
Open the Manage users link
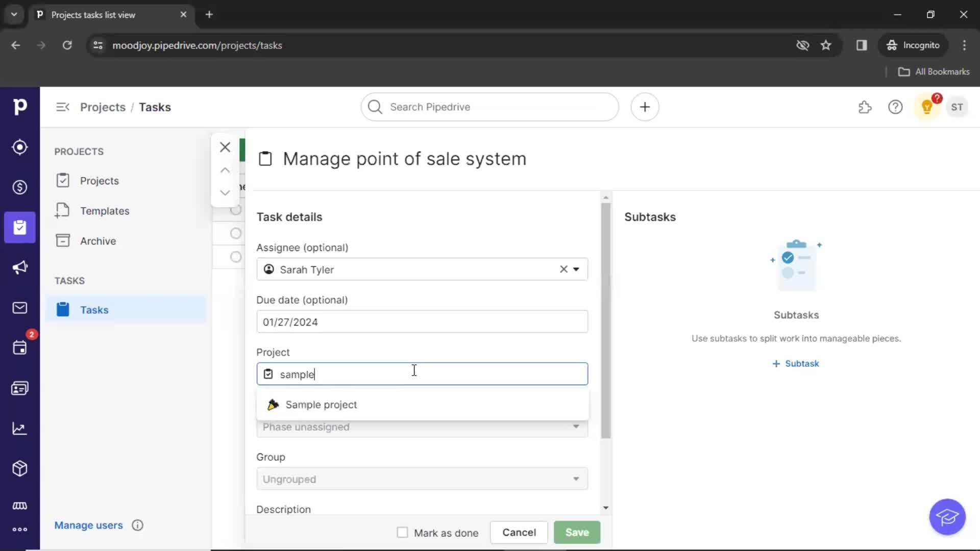(89, 525)
